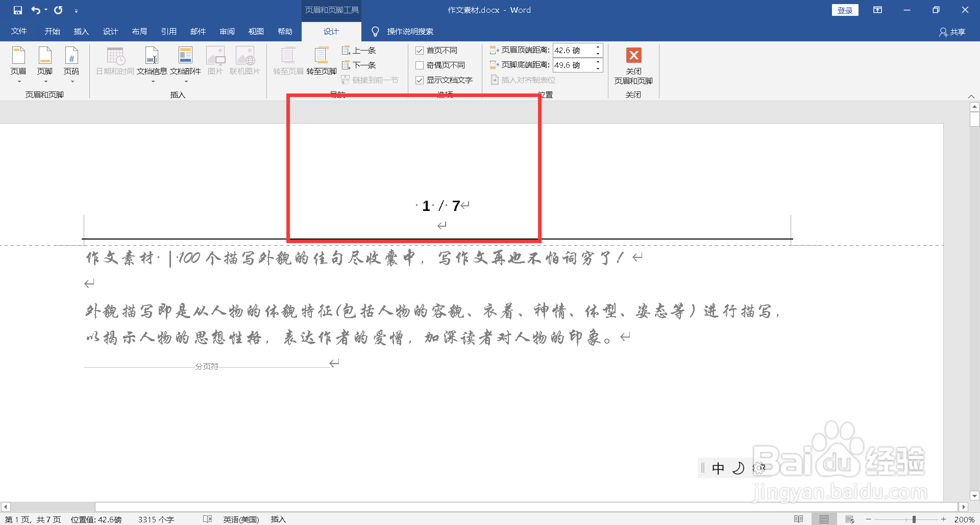Viewport: 980px width, 525px height.
Task: Decrease 页眉顶端距离 with down arrow
Action: [598, 54]
